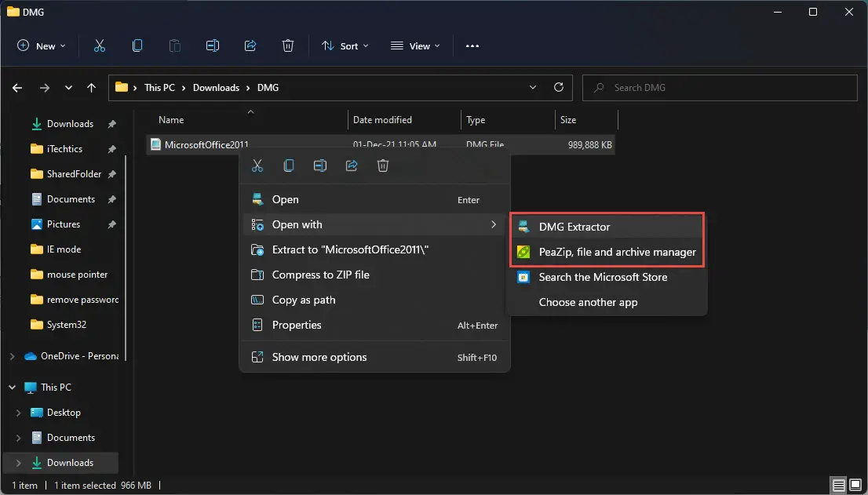The width and height of the screenshot is (868, 495).
Task: Click into the Search DMG field
Action: point(720,87)
